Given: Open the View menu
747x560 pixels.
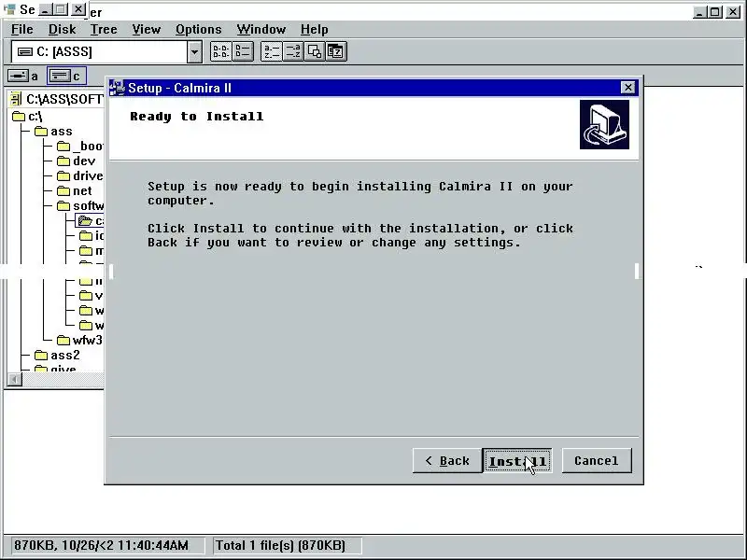Looking at the screenshot, I should click(146, 30).
